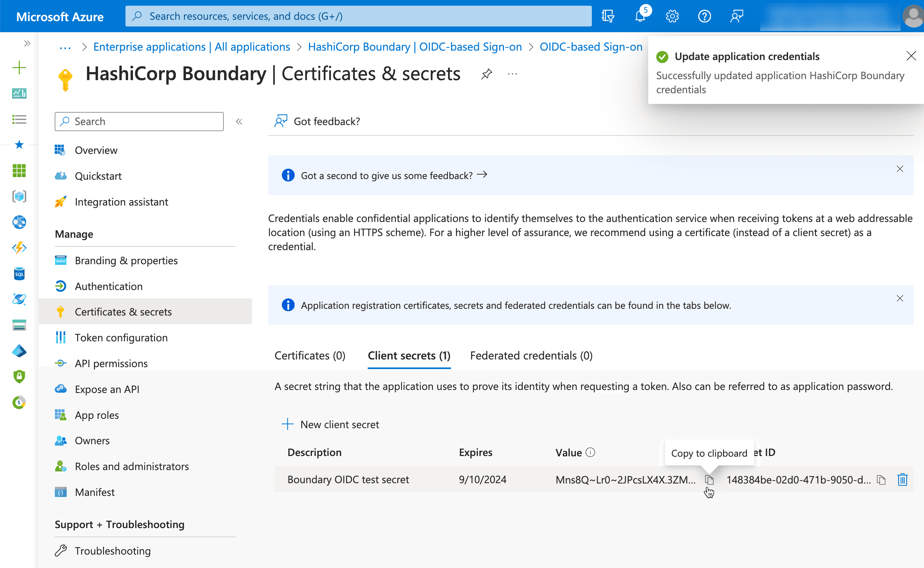Open Resource groups cube icon
This screenshot has width=924, height=568.
click(x=19, y=196)
